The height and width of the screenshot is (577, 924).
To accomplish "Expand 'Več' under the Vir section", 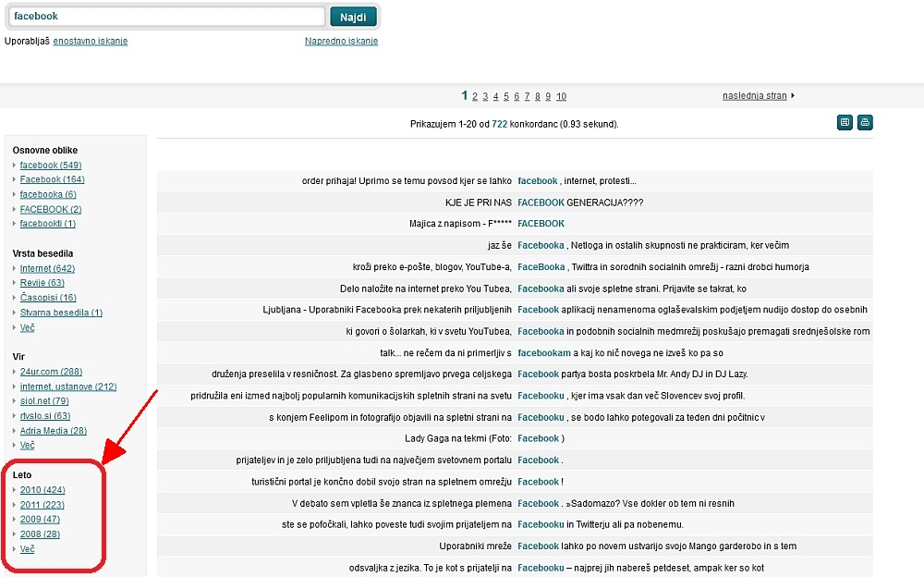I will click(x=27, y=445).
